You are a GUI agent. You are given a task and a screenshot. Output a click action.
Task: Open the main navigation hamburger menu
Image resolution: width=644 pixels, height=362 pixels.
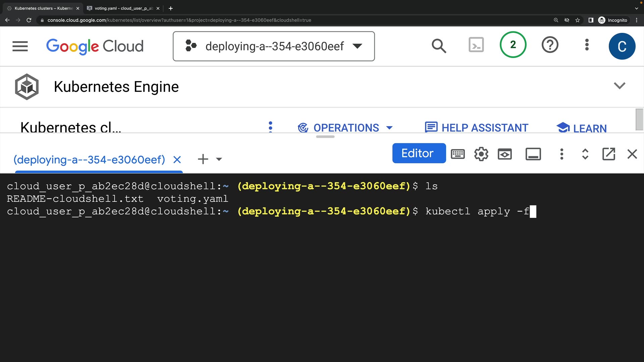pos(20,46)
